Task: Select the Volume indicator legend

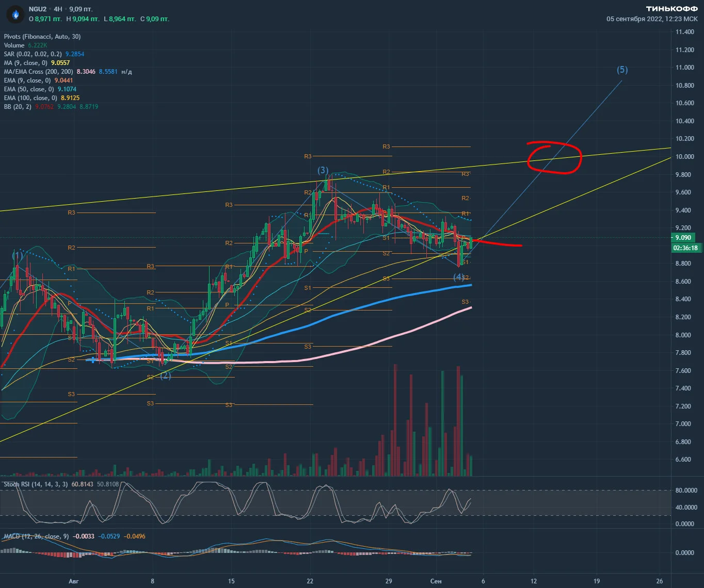Action: pyautogui.click(x=14, y=45)
